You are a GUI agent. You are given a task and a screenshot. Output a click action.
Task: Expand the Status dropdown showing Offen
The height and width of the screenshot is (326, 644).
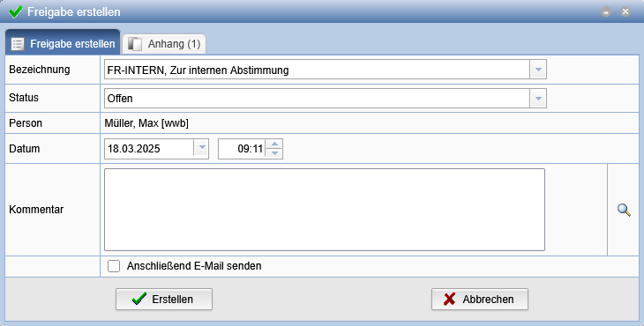click(x=538, y=99)
